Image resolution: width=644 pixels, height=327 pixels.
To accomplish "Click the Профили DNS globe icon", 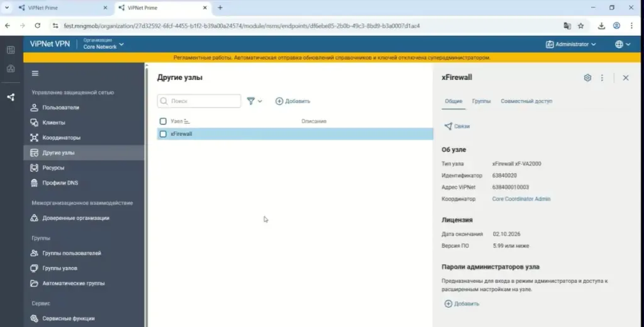I will tap(34, 183).
